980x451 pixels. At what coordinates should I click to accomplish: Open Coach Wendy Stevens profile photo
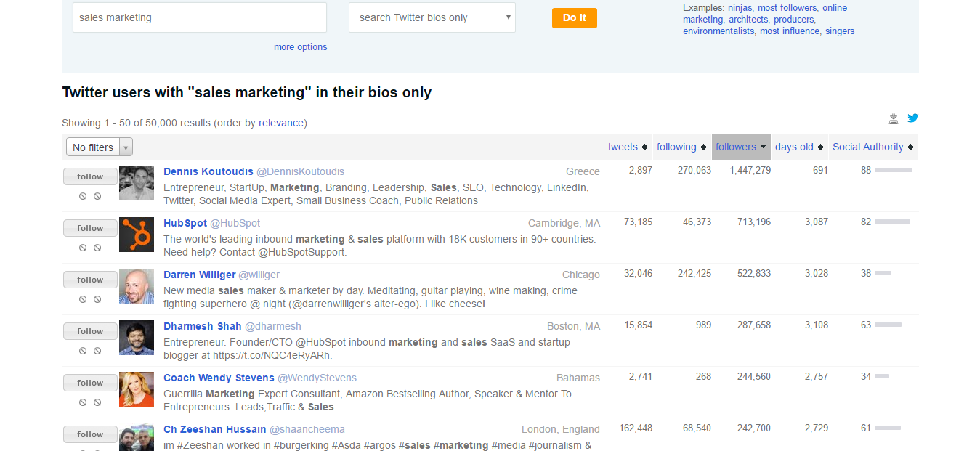pyautogui.click(x=137, y=389)
